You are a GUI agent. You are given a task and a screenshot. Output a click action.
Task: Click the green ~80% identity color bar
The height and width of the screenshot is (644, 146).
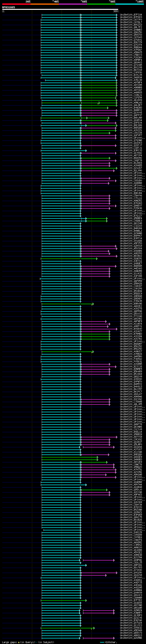101,4
